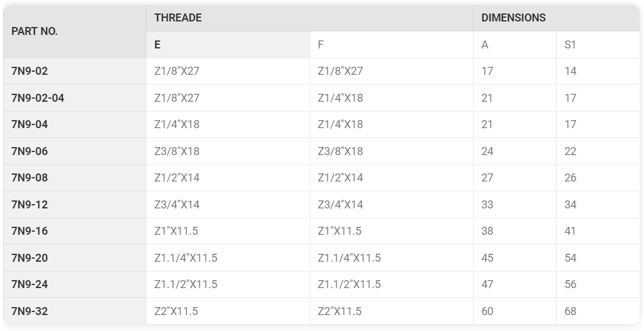
Task: Click the DIMENSIONS header cell
Action: pos(556,18)
